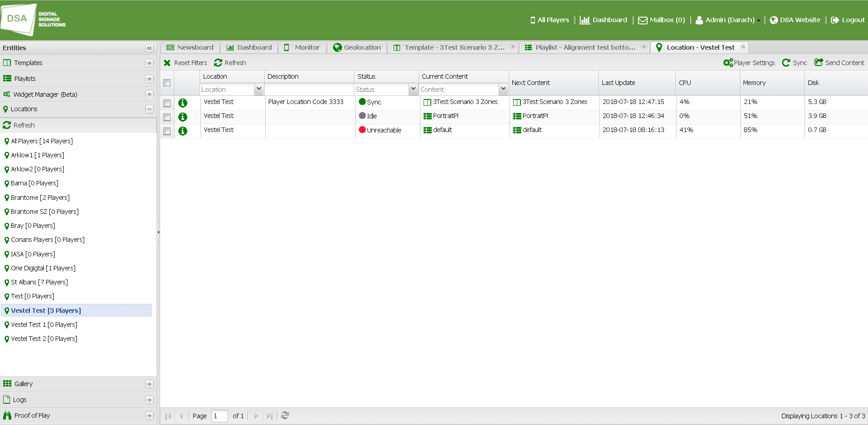The image size is (868, 425).
Task: Click the page number input field
Action: tap(219, 416)
